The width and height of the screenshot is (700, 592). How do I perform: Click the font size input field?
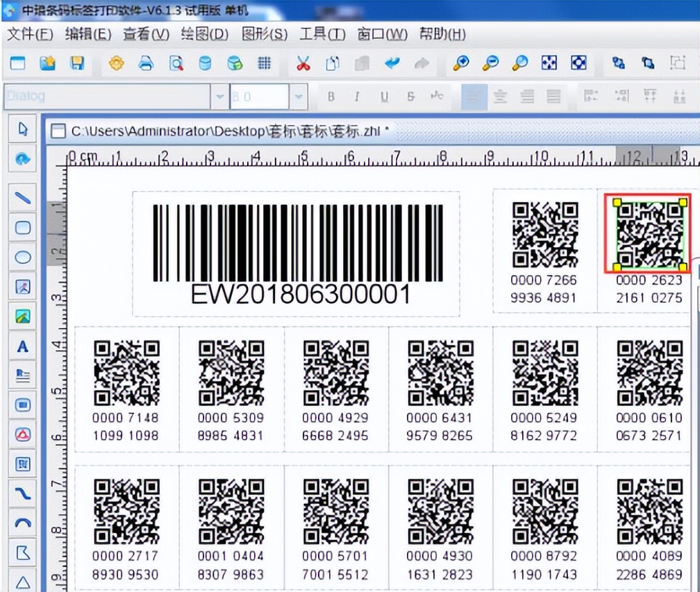260,97
